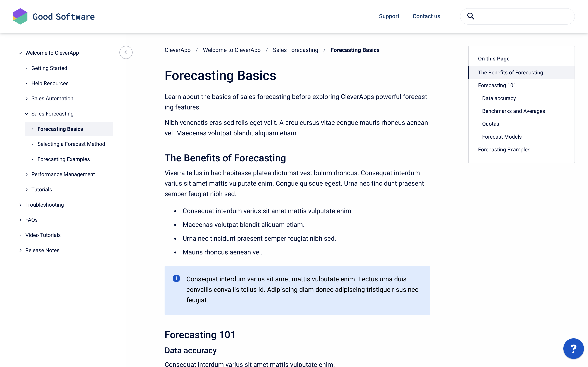Collapse the Sales Forecasting section

tap(26, 114)
